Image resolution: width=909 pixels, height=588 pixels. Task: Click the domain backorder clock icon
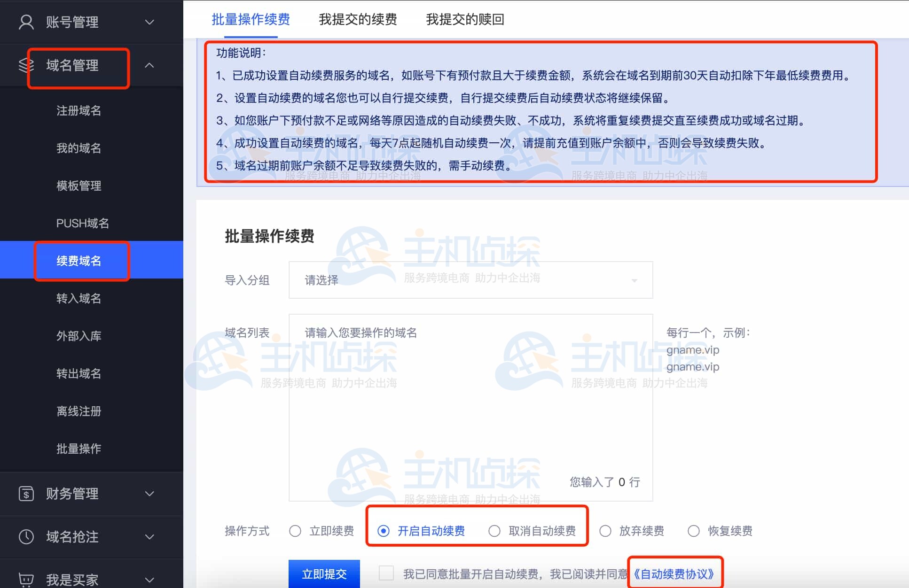[26, 536]
